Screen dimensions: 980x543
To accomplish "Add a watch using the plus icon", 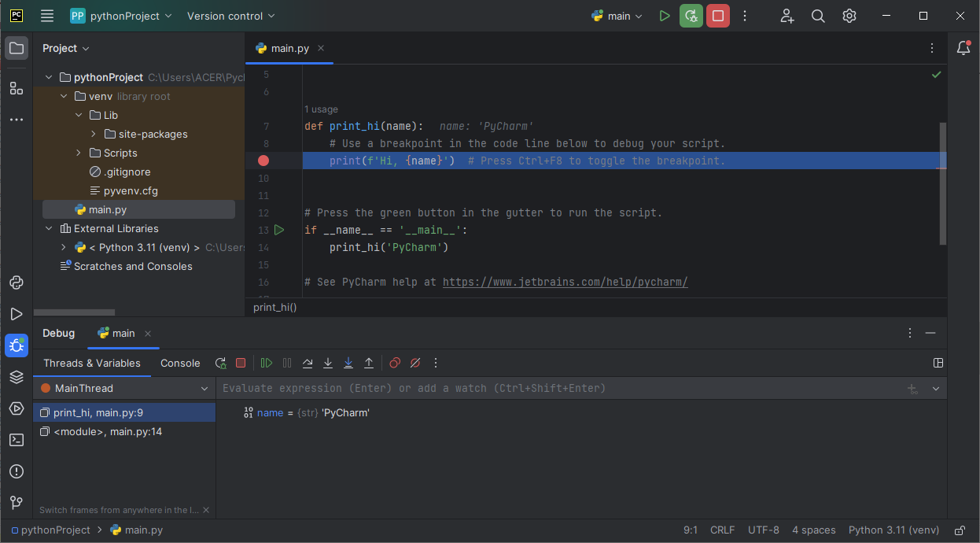I will pos(913,389).
